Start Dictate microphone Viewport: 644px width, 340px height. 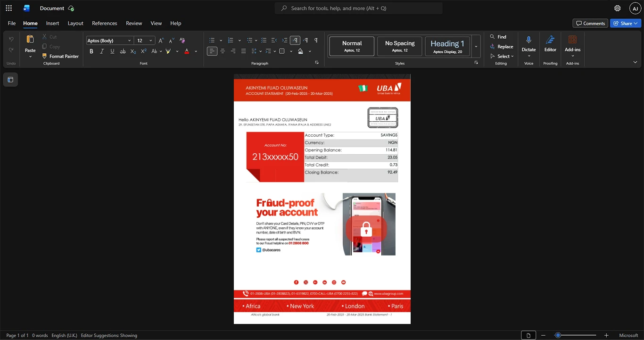[x=528, y=44]
